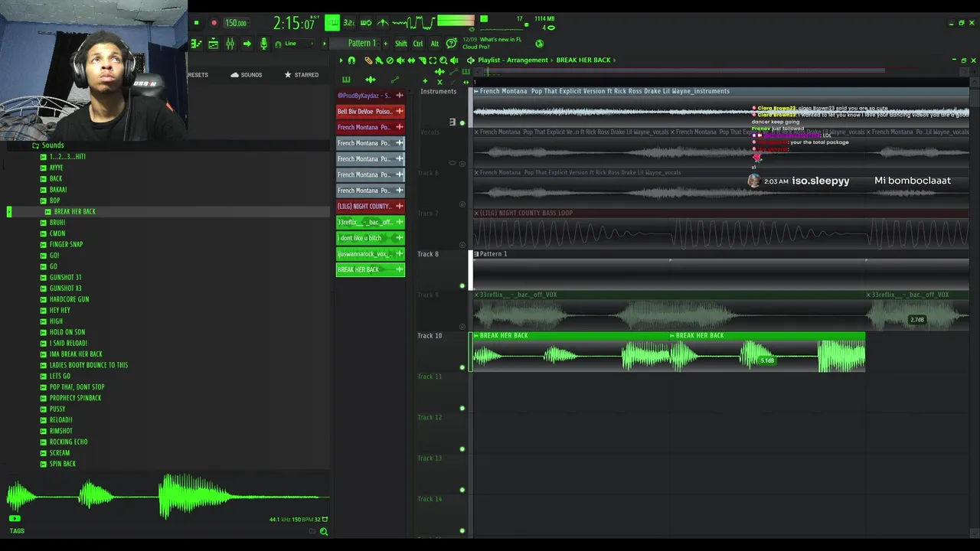Select the Slip tool

(411, 60)
